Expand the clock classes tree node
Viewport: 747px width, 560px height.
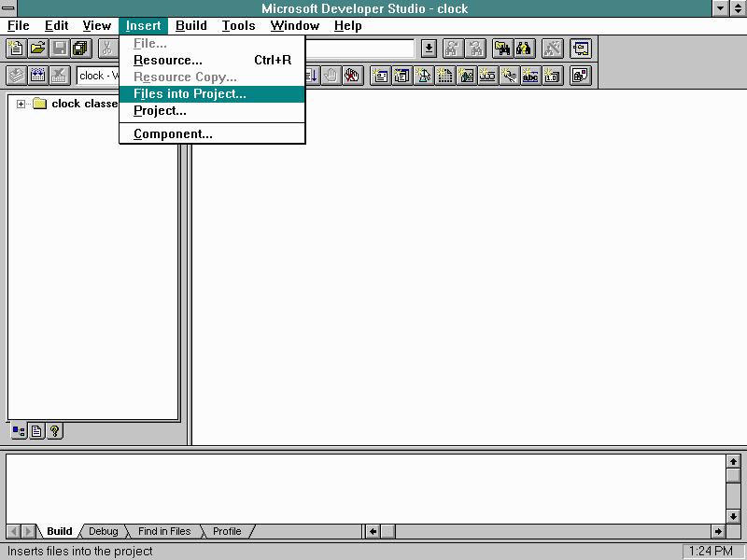point(21,105)
